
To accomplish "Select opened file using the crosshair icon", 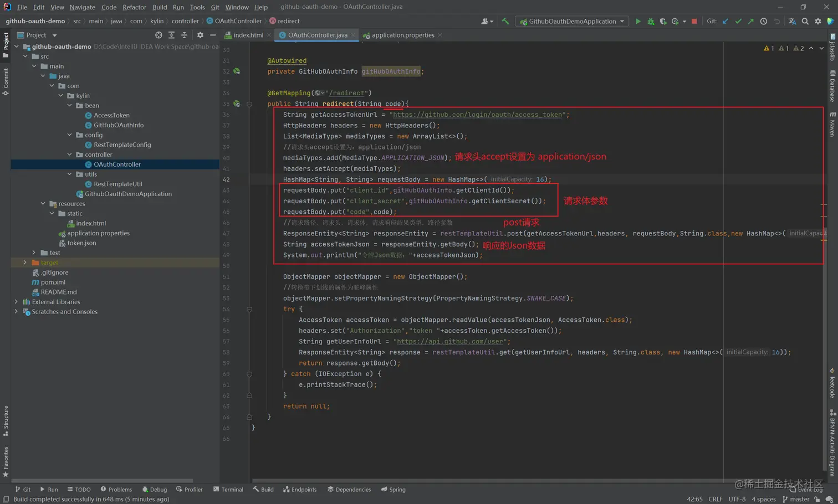I will 159,35.
